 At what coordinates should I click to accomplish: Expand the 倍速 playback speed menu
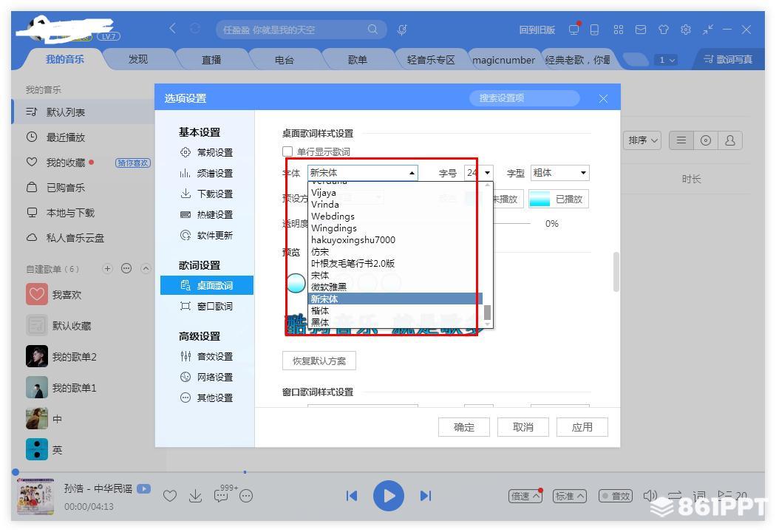coord(525,496)
